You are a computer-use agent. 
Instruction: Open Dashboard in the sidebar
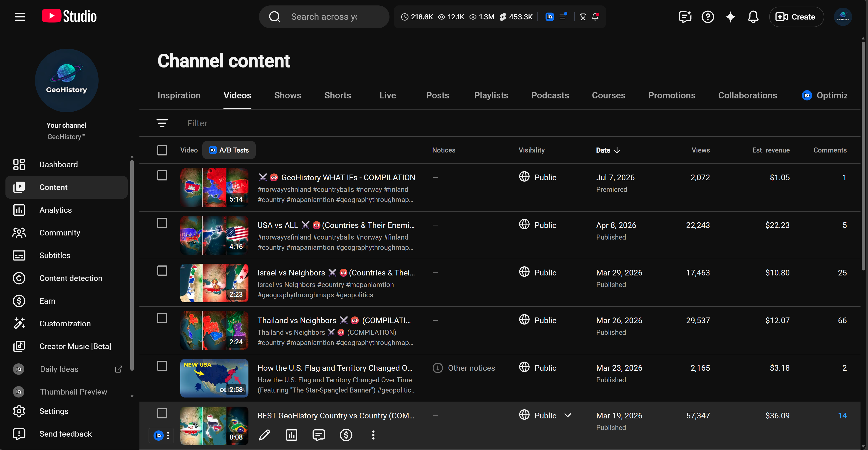[x=66, y=165]
